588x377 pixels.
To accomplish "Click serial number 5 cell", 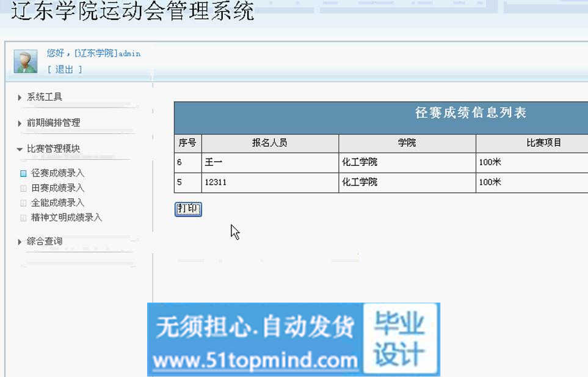I will click(188, 182).
